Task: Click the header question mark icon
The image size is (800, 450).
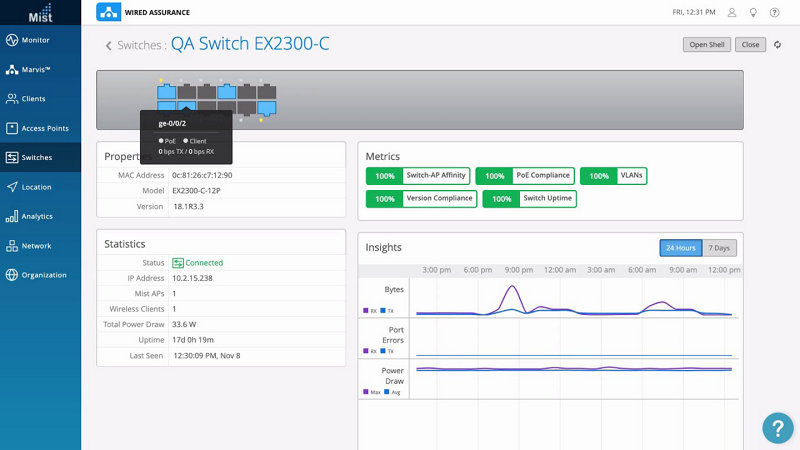Action: [774, 12]
